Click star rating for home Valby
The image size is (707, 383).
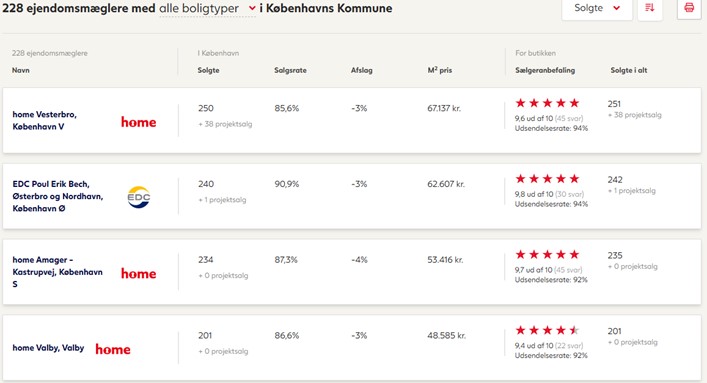tap(547, 331)
